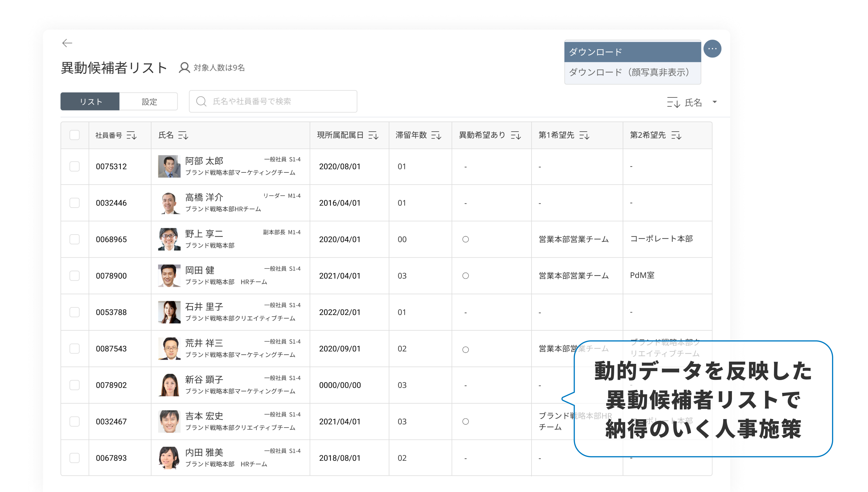The width and height of the screenshot is (868, 492).
Task: Open 岡田 健 name link
Action: 200,270
